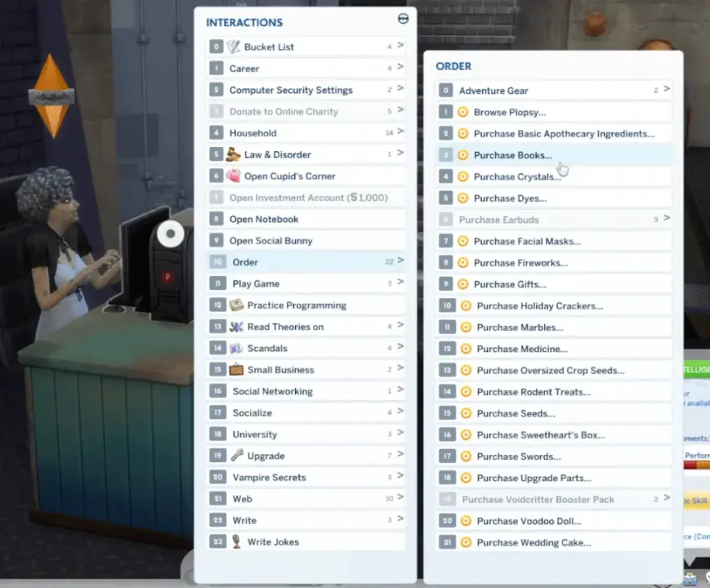Expand the Household submenu arrow
Screen dimensions: 710x588
[400, 131]
